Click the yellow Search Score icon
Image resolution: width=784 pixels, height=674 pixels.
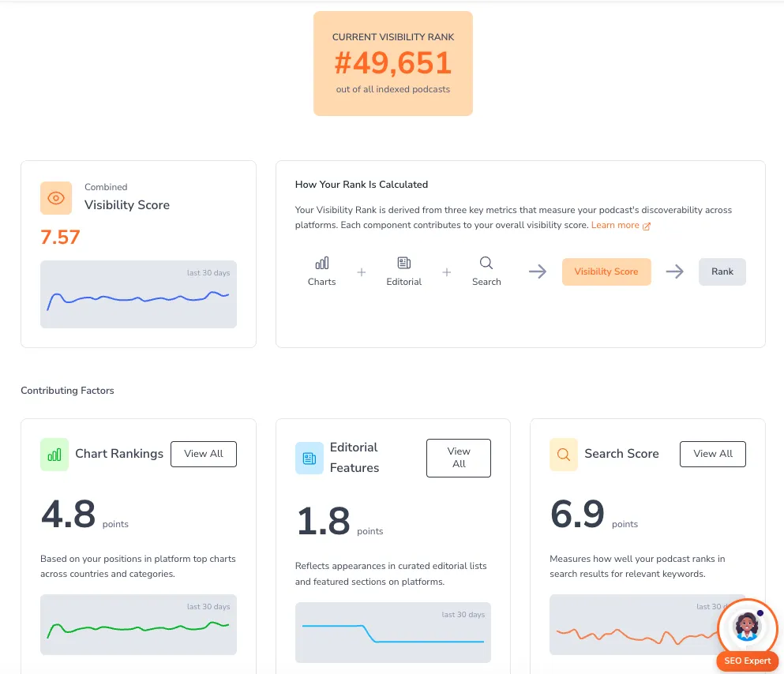tap(564, 455)
